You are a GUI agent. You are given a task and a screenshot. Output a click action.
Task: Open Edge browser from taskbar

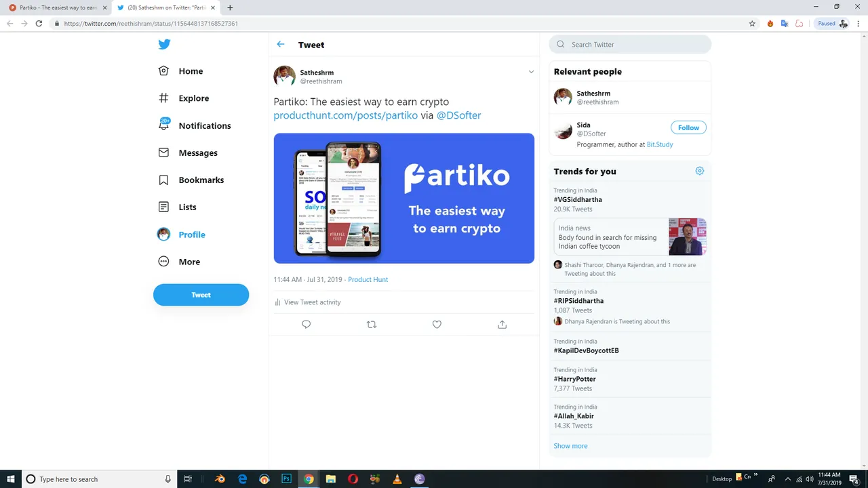coord(242,479)
